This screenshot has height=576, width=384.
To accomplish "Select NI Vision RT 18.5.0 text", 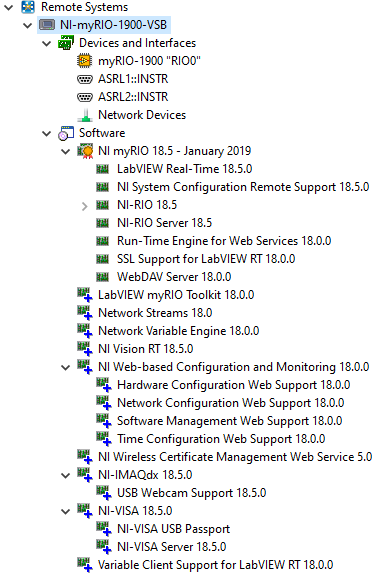I will click(x=146, y=349).
